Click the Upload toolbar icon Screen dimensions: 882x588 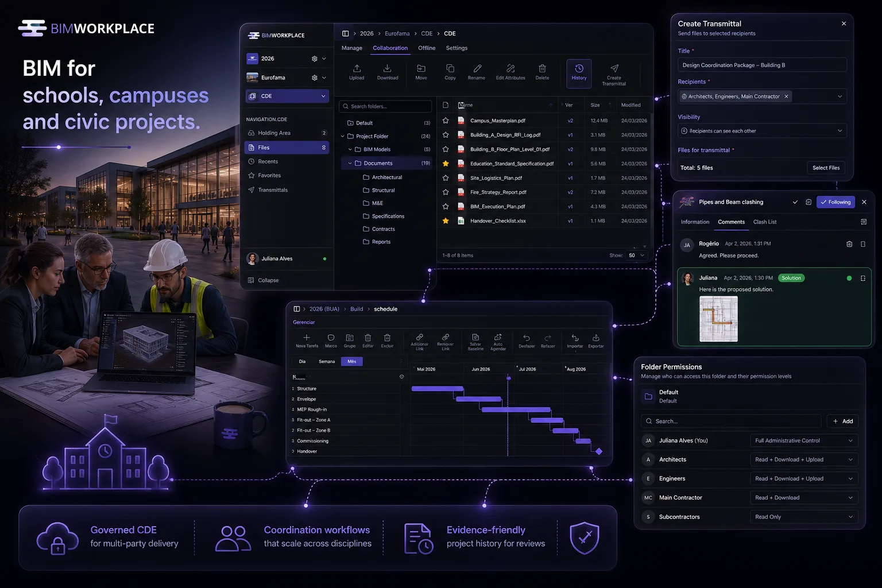[357, 69]
